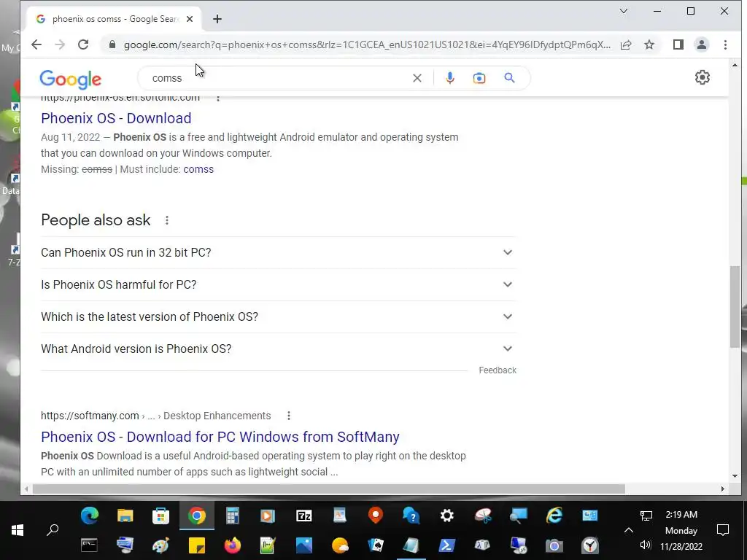This screenshot has height=560, width=747.
Task: Clear the search box with X
Action: pos(417,78)
